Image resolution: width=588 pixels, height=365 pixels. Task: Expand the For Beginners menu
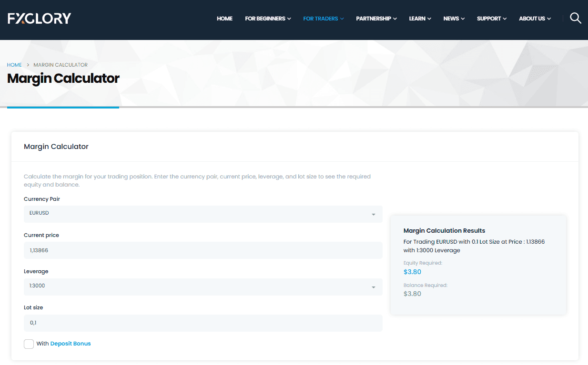pos(268,19)
